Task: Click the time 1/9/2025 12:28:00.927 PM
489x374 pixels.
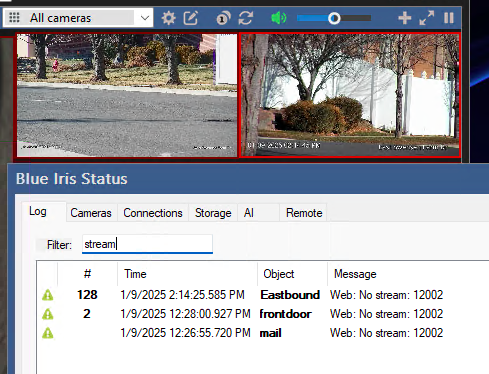Action: 185,314
